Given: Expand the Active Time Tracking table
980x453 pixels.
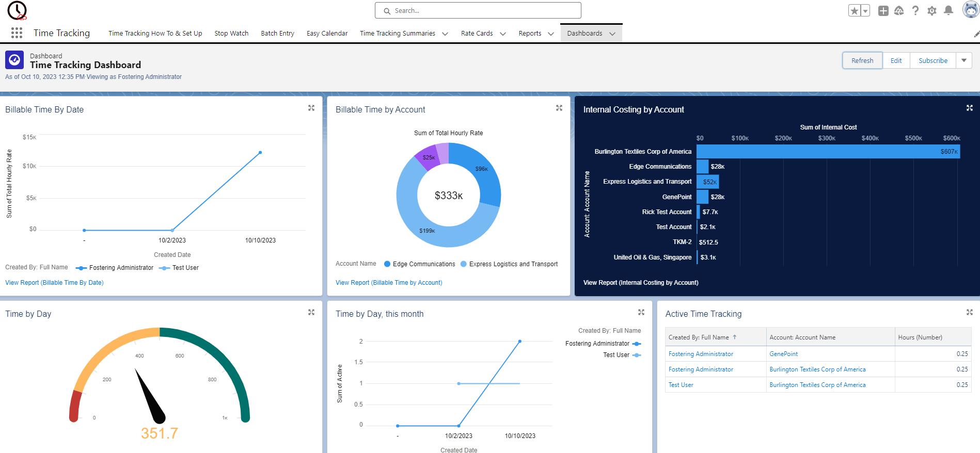Looking at the screenshot, I should [970, 312].
